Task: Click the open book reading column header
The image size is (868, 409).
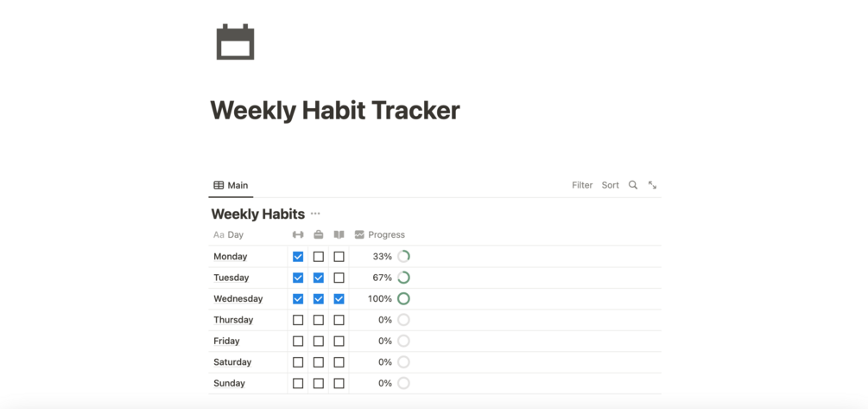Action: click(x=339, y=234)
